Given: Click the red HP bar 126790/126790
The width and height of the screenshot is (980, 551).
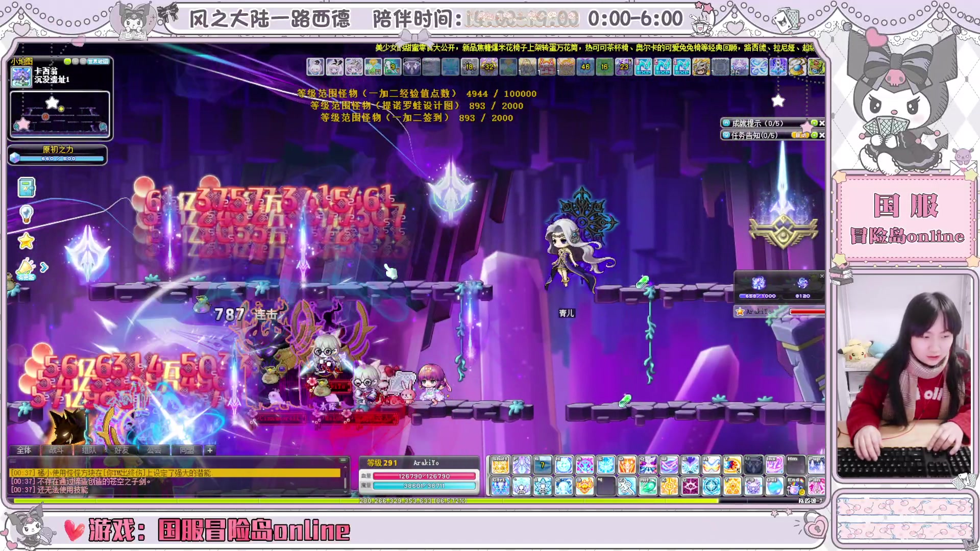Looking at the screenshot, I should [x=424, y=476].
